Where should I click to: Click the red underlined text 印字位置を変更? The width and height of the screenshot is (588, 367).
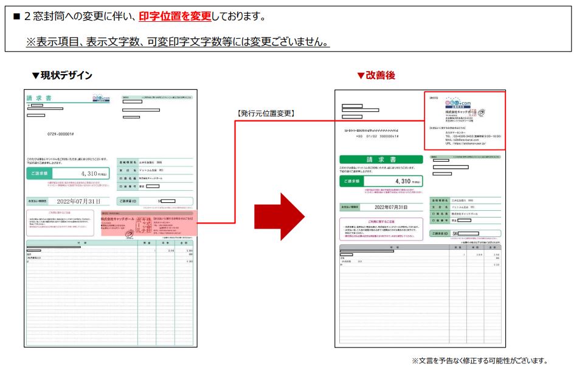click(x=175, y=16)
